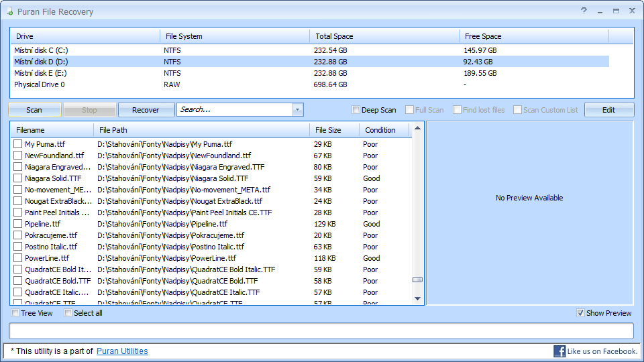Open the Puran Utilities link
This screenshot has width=644, height=362.
(122, 351)
